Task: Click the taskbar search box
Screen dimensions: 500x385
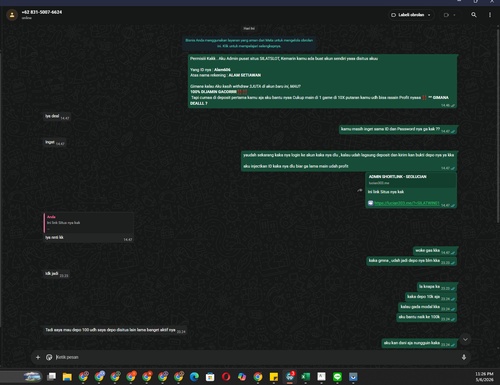Action: coord(22,377)
